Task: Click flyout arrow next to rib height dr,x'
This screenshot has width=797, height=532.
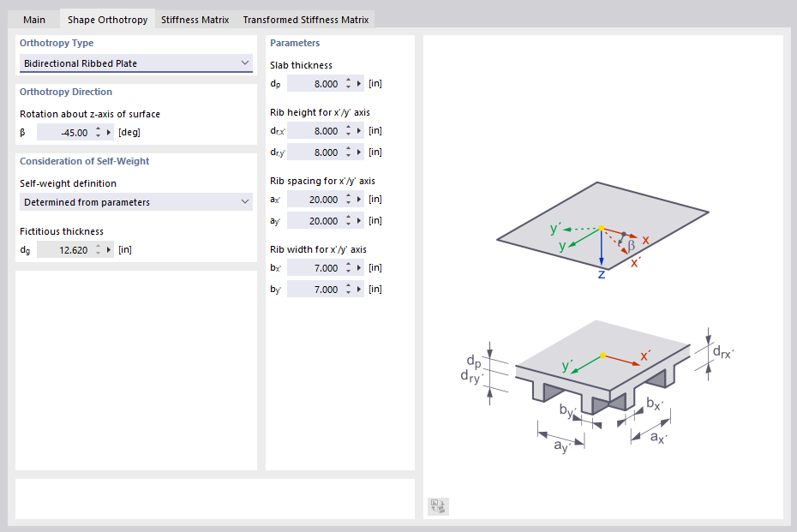Action: coord(359,130)
